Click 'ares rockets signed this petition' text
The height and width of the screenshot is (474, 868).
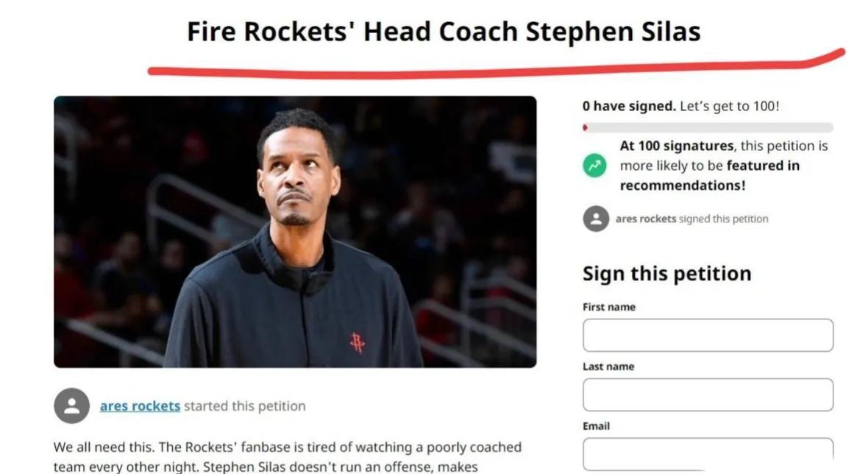point(692,219)
